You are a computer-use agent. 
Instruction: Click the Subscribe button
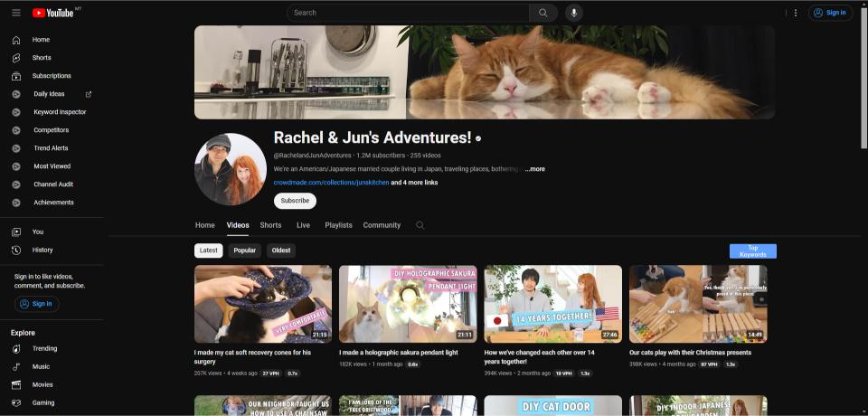[295, 201]
